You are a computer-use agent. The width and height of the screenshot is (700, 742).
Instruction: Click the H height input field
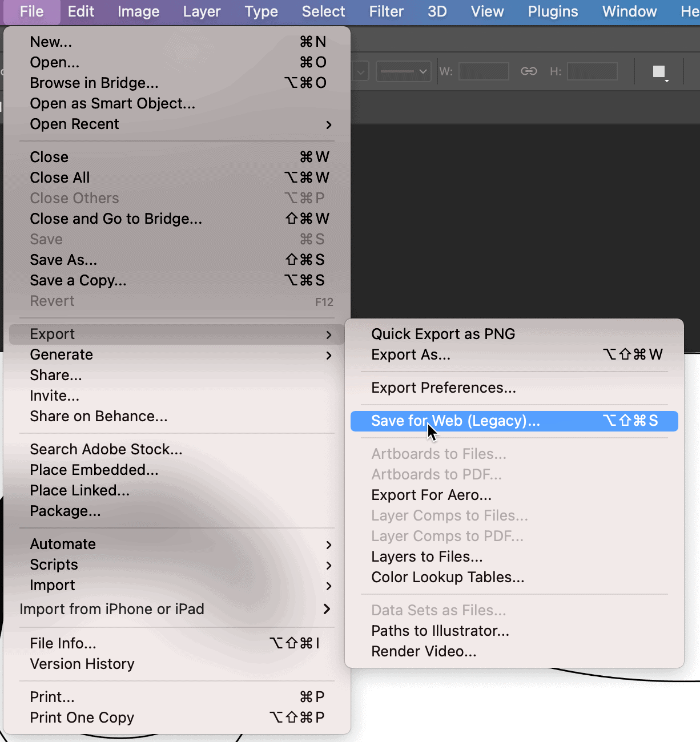(592, 71)
